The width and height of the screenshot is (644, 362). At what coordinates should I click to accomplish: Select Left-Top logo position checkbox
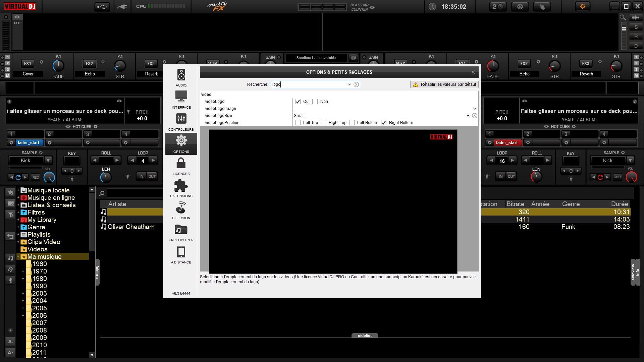tap(298, 123)
